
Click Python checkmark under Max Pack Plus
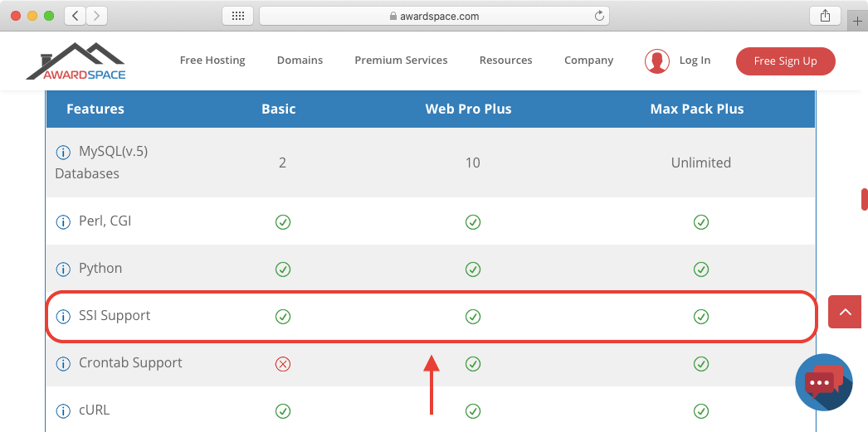point(701,269)
